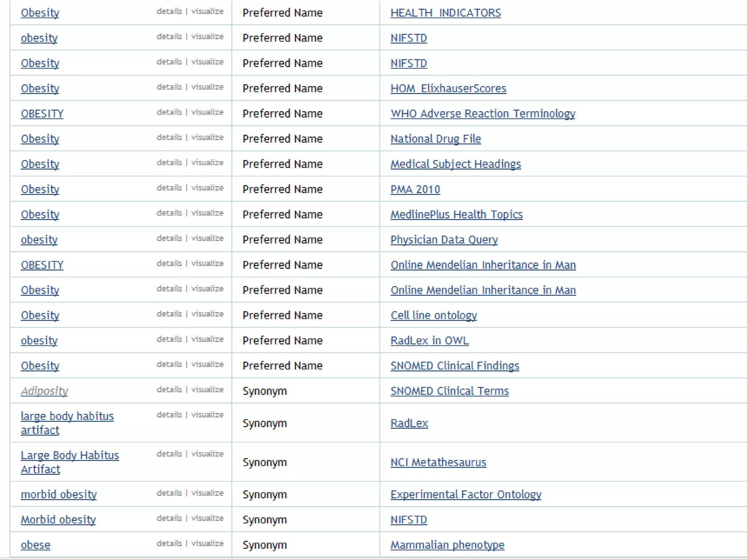Open the Experimental Factor Ontology link
The height and width of the screenshot is (560, 747).
tap(466, 494)
